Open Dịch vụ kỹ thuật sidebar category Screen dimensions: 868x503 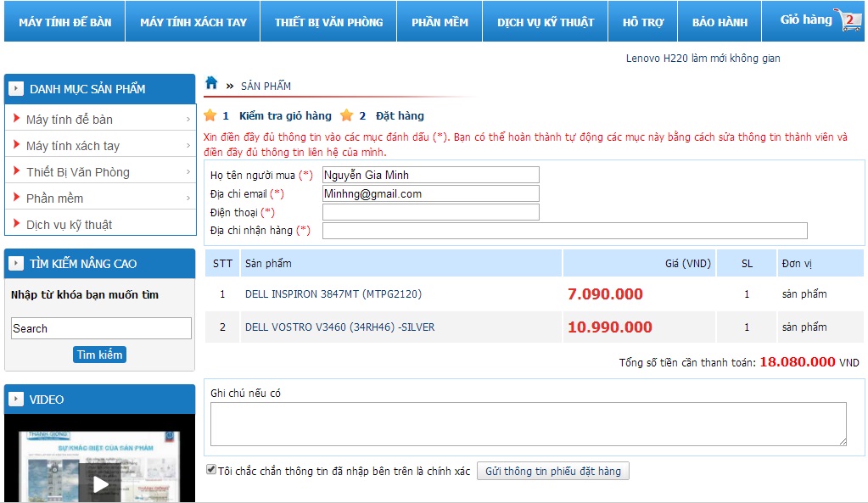[x=69, y=225]
